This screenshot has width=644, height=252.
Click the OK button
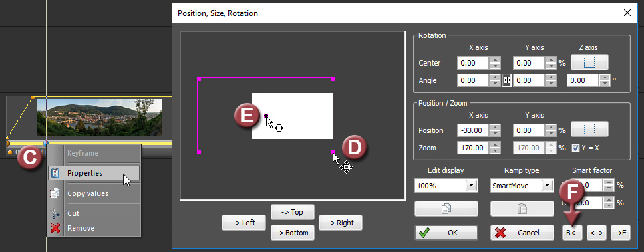[446, 233]
